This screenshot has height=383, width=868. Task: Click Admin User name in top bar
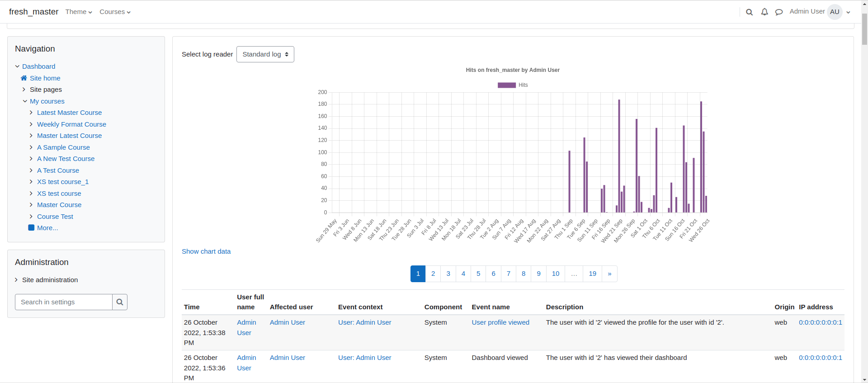pos(807,11)
